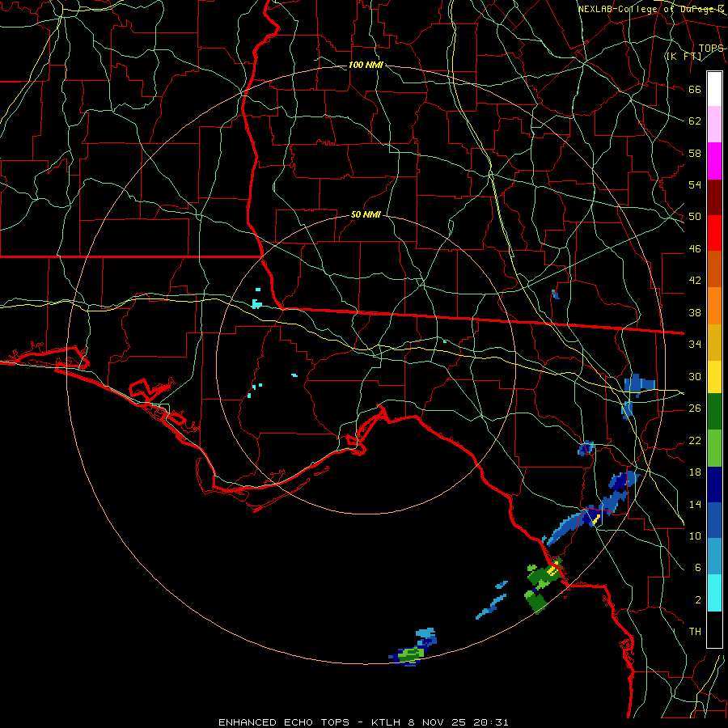728x728 pixels.
Task: Click the legend value "2"
Action: pyautogui.click(x=697, y=600)
